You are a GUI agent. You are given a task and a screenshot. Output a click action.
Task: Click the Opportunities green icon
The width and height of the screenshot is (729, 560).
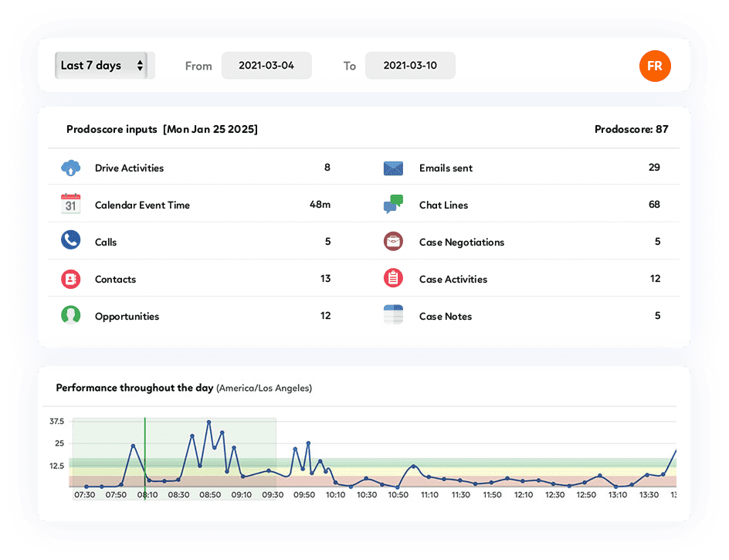(71, 316)
